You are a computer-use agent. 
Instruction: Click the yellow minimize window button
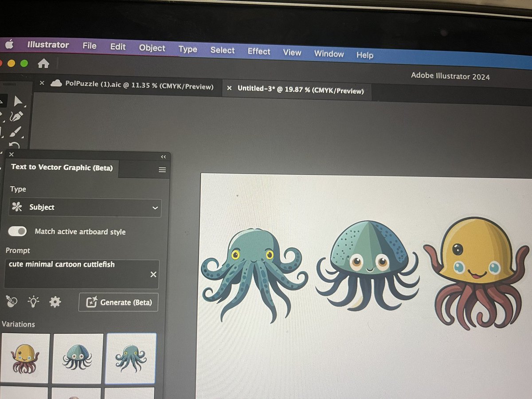[x=11, y=63]
